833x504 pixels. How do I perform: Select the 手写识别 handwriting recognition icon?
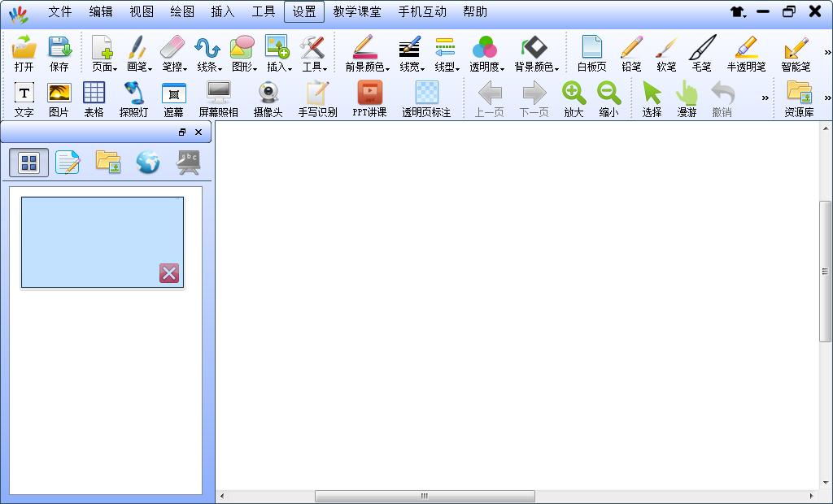[x=317, y=98]
